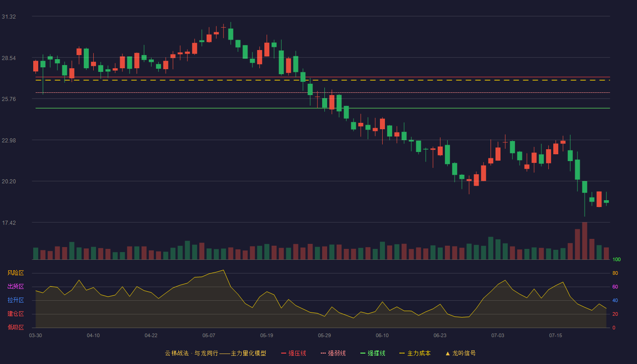The image size is (637, 364).
Task: Click the 建仓区 zone label
Action: point(15,314)
